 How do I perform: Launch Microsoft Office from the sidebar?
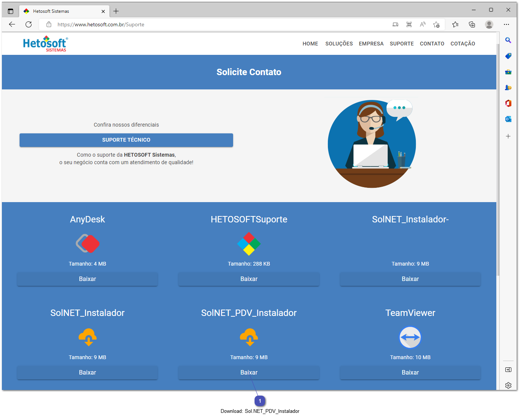[508, 103]
